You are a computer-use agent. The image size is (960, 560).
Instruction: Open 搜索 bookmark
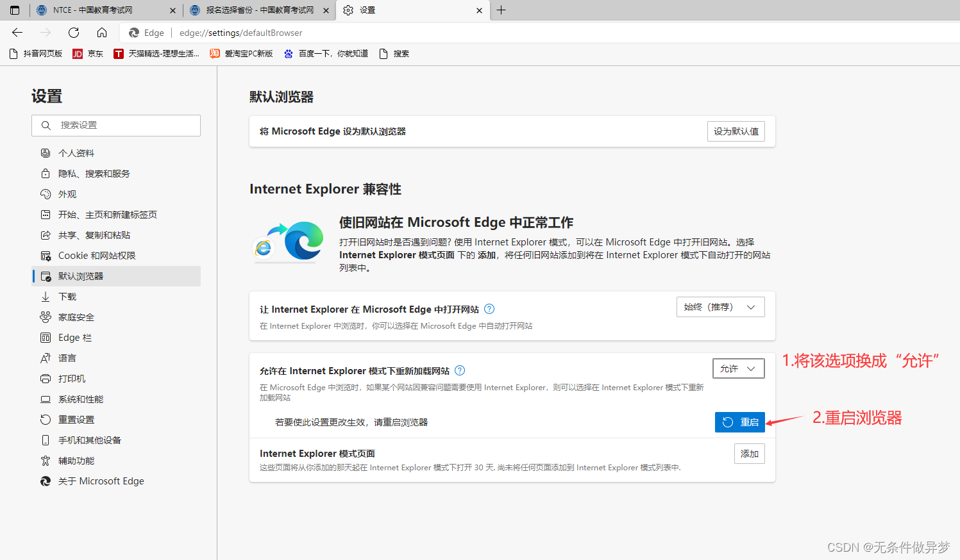pos(394,54)
